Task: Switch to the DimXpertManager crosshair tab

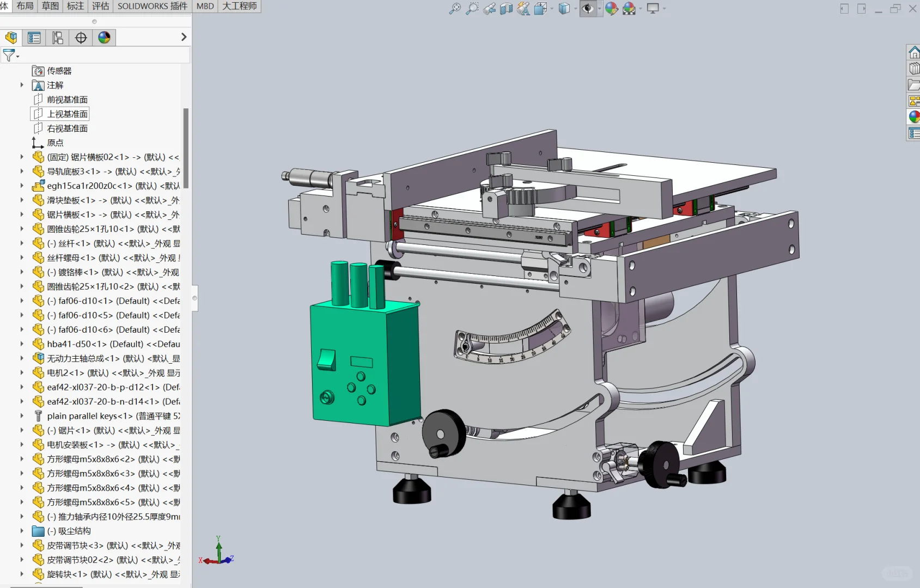Action: (x=81, y=38)
